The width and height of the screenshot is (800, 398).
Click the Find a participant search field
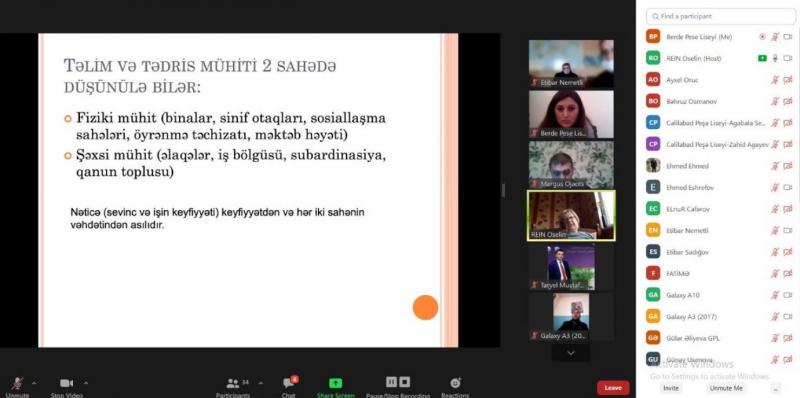[720, 16]
